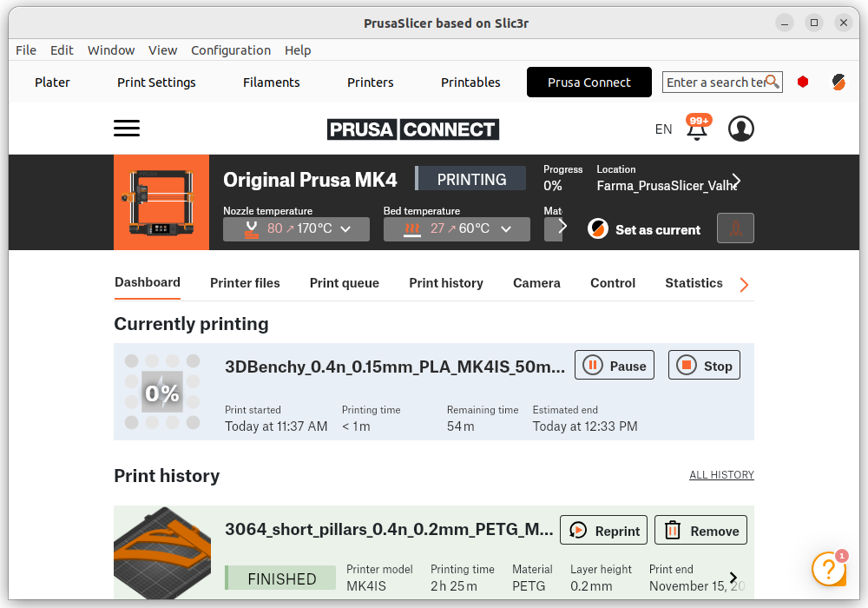Screen dimensions: 868x608
Task: Expand the Material panel arrow
Action: [562, 226]
